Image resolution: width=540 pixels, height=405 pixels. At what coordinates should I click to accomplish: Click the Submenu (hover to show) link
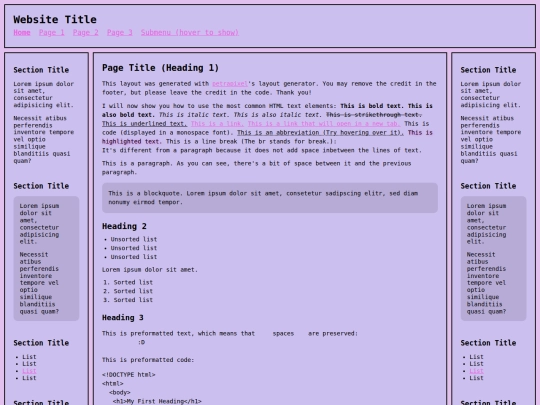pos(190,32)
